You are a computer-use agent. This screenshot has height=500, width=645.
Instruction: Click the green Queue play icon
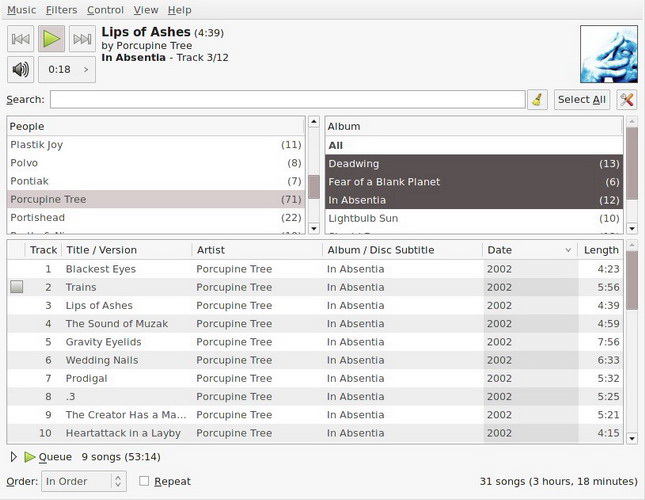[x=30, y=457]
